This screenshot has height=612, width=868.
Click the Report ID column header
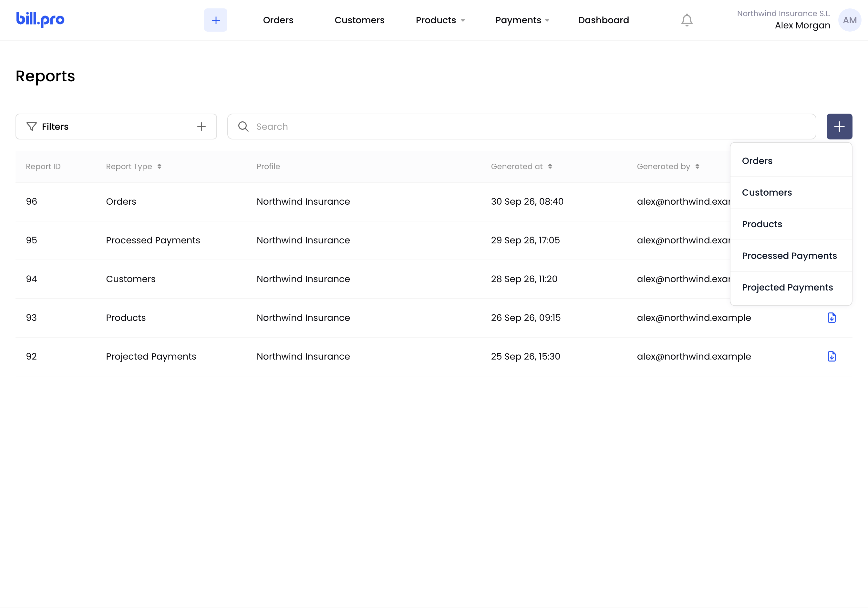point(43,167)
